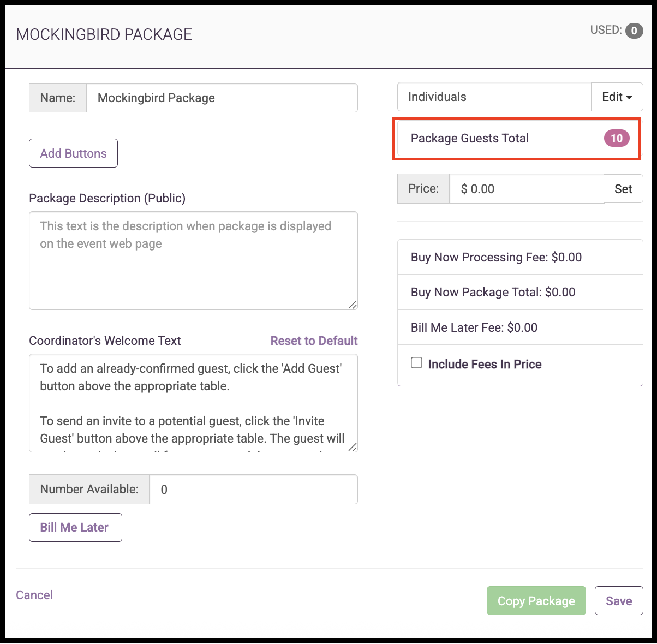Save the package
657x644 pixels.
click(619, 601)
